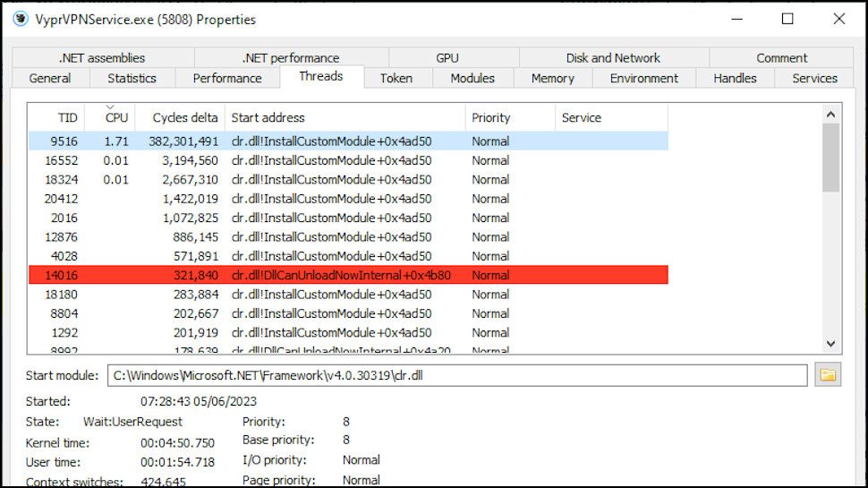Switch to the Modules tab
Screen dimensions: 868x488
(472, 78)
